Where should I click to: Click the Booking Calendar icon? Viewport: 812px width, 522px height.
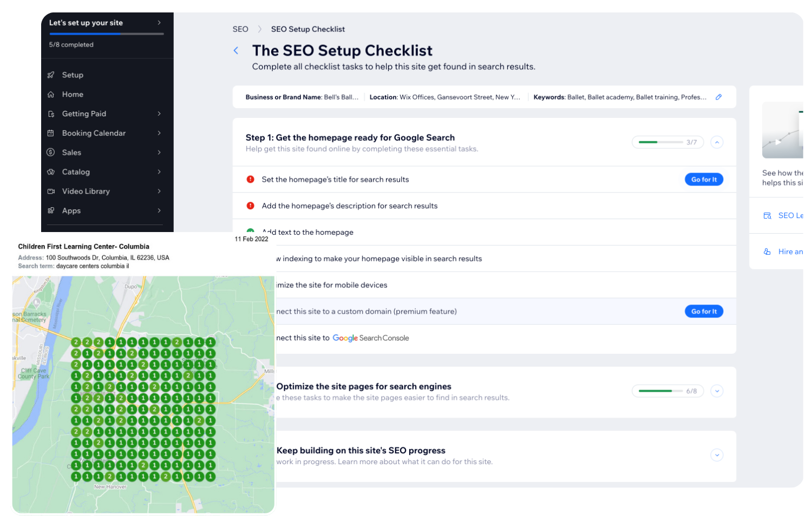coord(51,133)
